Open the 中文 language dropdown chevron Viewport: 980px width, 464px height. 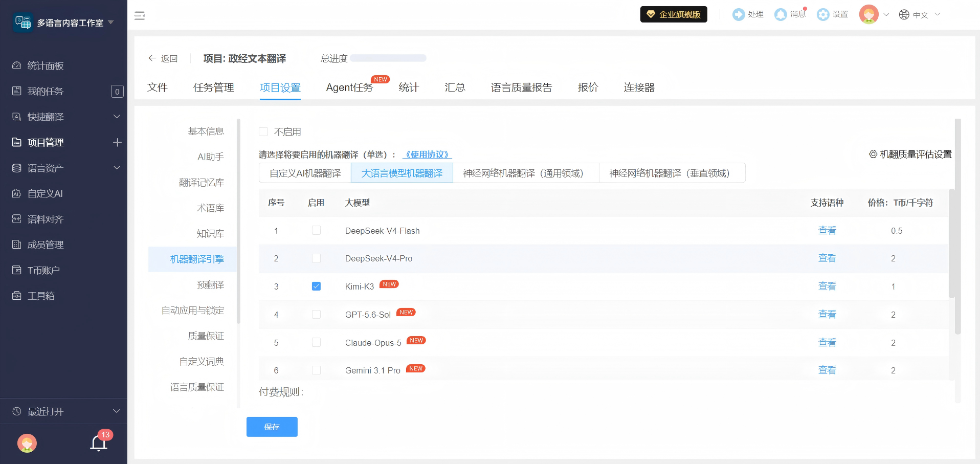938,14
